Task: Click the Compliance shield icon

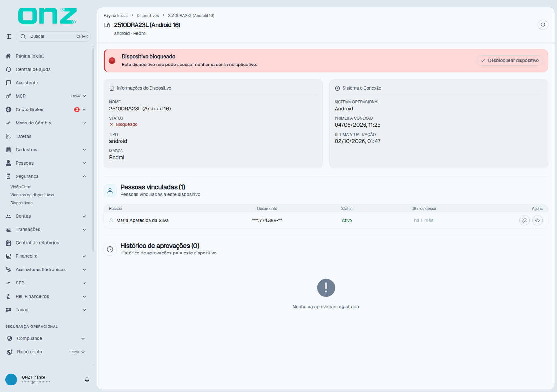Action: [10, 339]
